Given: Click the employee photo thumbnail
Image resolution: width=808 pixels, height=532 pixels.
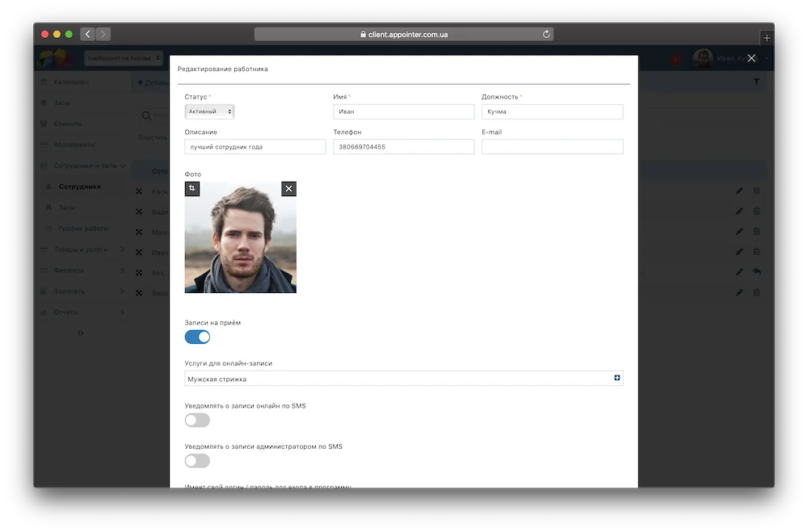Looking at the screenshot, I should tap(241, 237).
